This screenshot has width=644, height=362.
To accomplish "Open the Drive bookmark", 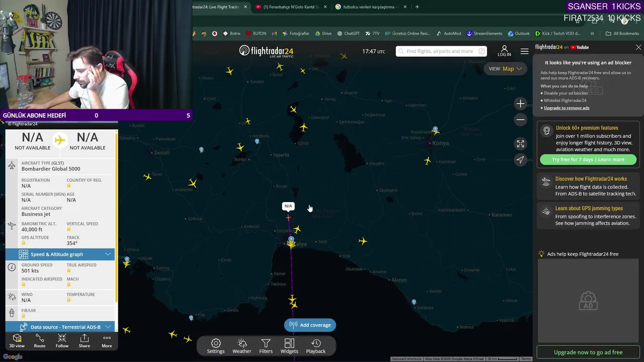I will pyautogui.click(x=323, y=34).
